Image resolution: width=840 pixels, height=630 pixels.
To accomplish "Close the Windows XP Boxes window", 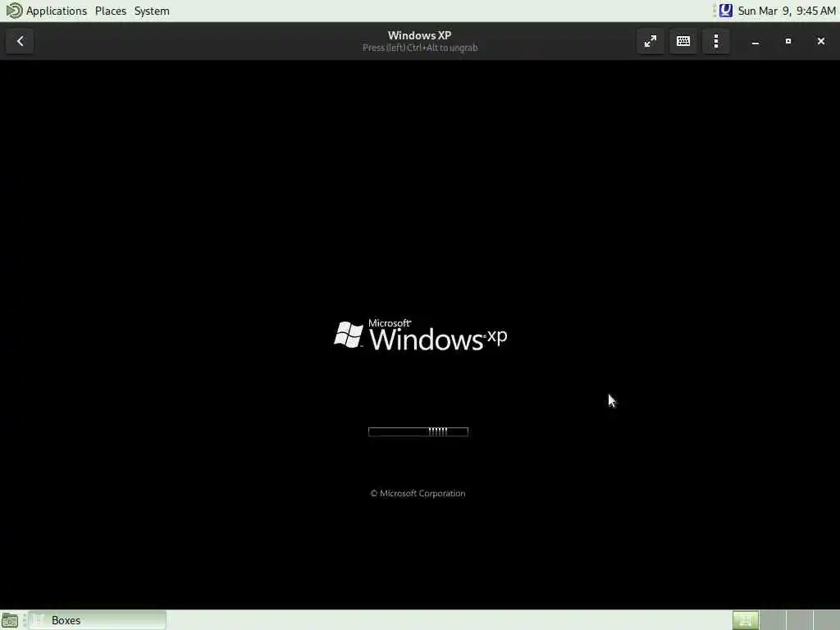I will 820,41.
